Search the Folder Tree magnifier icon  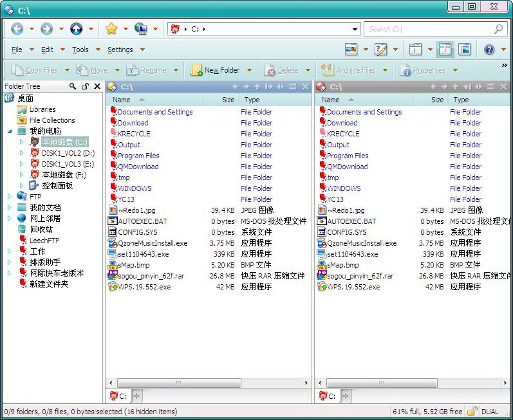point(73,86)
